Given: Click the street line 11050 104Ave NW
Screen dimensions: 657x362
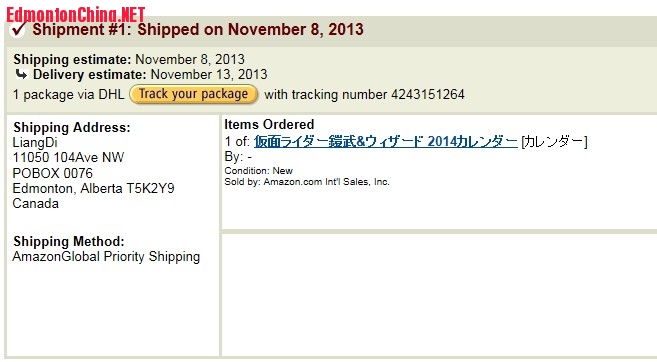Looking at the screenshot, I should tap(68, 158).
